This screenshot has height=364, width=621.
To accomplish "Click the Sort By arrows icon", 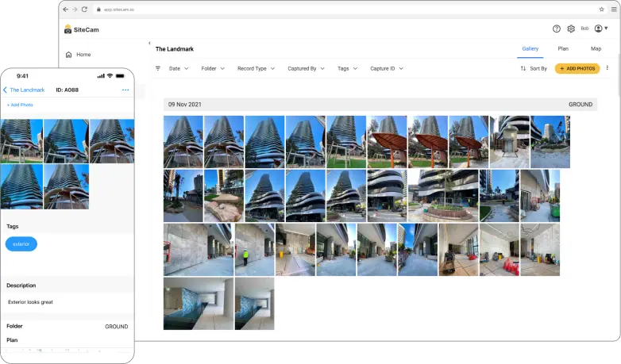I will 523,68.
